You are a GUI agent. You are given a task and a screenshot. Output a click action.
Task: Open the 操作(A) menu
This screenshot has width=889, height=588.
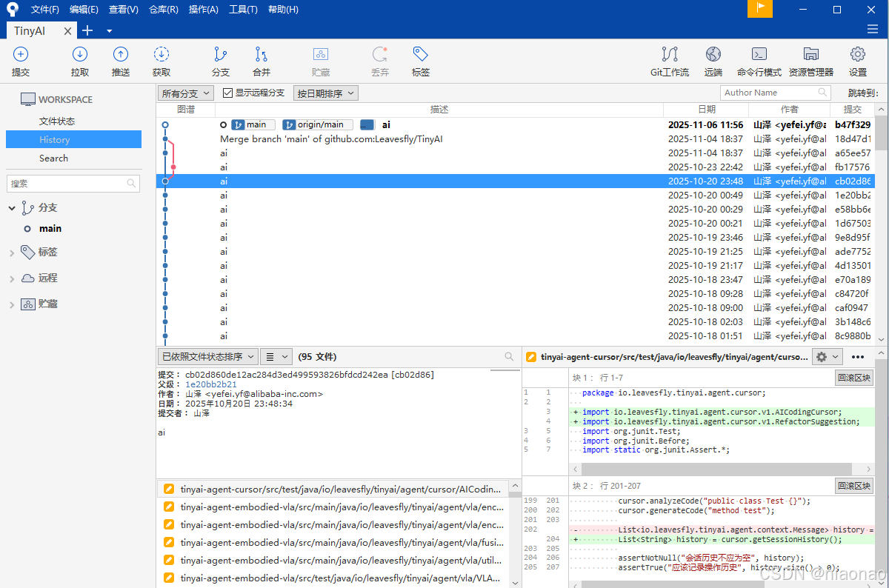(203, 10)
